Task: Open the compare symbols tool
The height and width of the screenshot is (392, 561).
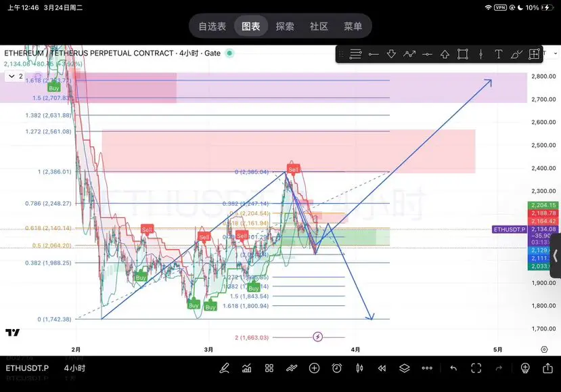Action: point(292,368)
